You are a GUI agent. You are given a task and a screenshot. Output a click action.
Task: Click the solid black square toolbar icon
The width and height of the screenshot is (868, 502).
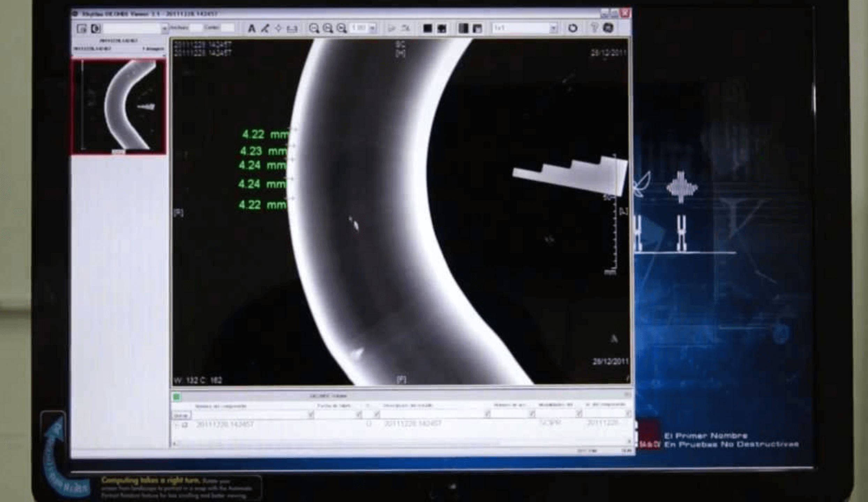(427, 28)
